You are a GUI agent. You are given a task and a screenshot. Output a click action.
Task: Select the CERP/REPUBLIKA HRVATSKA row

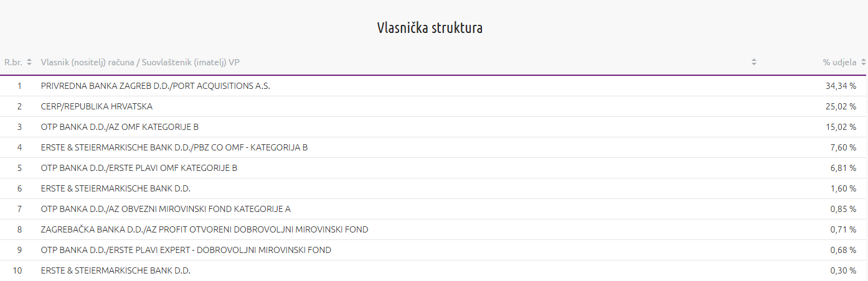click(x=97, y=106)
